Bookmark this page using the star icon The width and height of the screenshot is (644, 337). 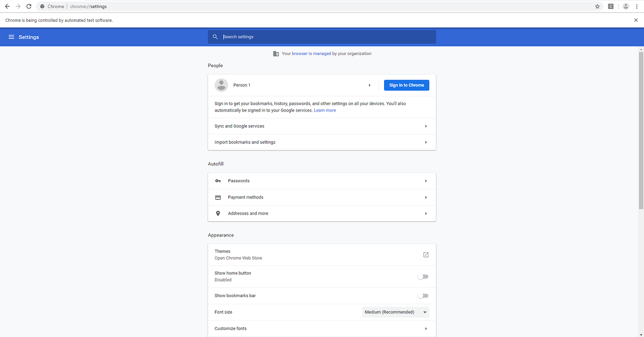(597, 6)
